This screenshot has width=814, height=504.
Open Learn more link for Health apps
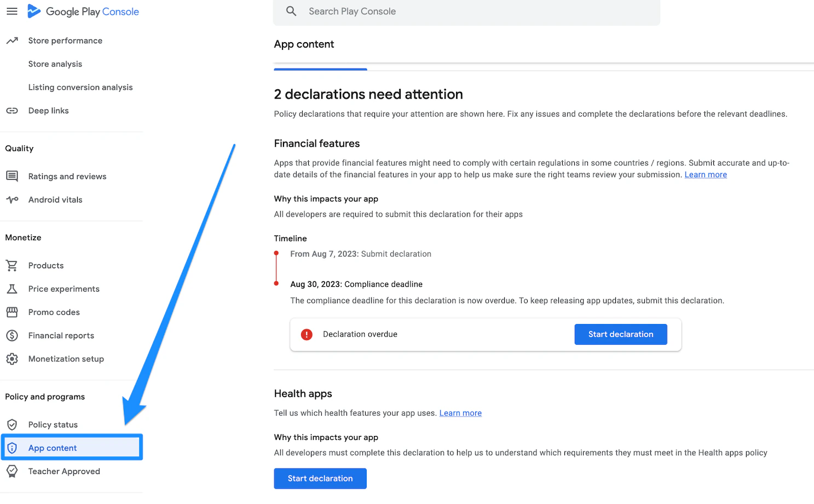tap(460, 413)
